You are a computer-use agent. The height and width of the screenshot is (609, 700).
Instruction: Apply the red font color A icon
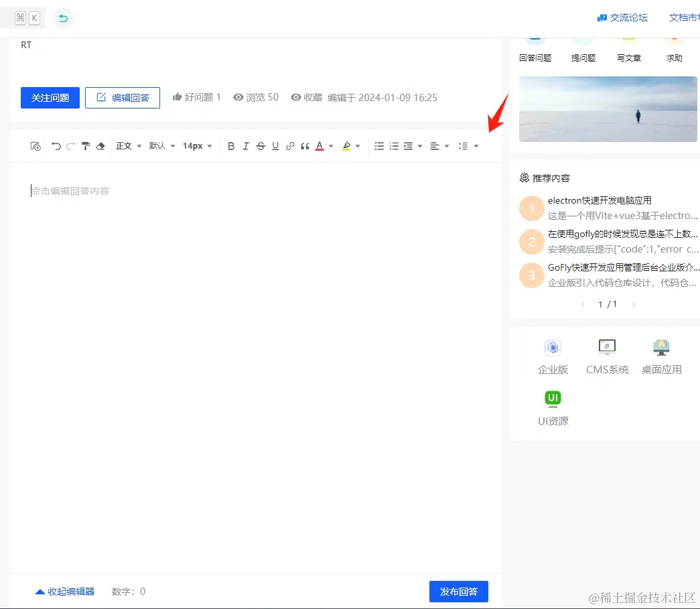320,146
